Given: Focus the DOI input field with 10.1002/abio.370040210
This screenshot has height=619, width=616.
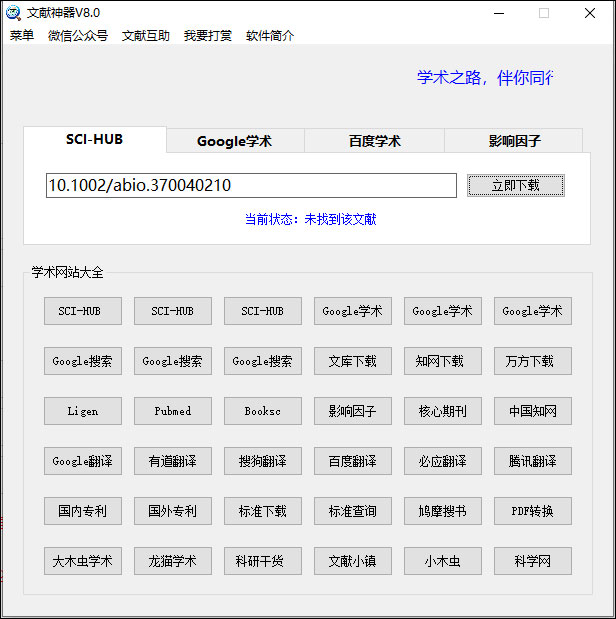Looking at the screenshot, I should coord(251,185).
